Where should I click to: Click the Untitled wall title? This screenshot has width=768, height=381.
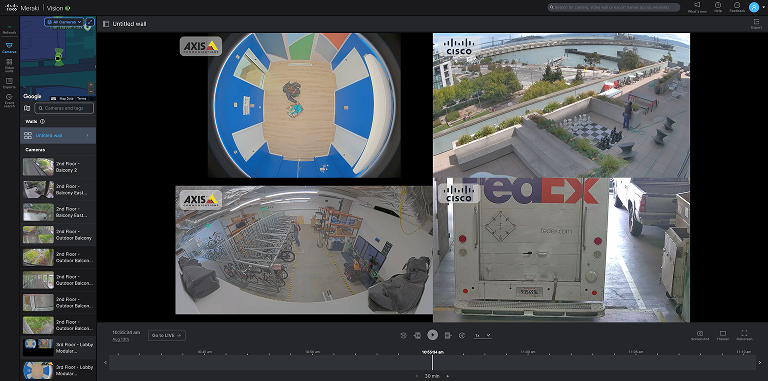click(x=129, y=24)
